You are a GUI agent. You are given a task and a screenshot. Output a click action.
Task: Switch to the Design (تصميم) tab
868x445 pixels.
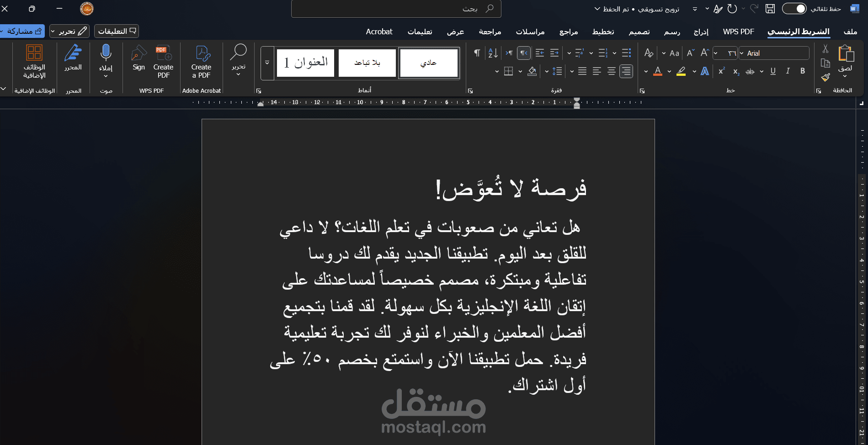tap(639, 32)
